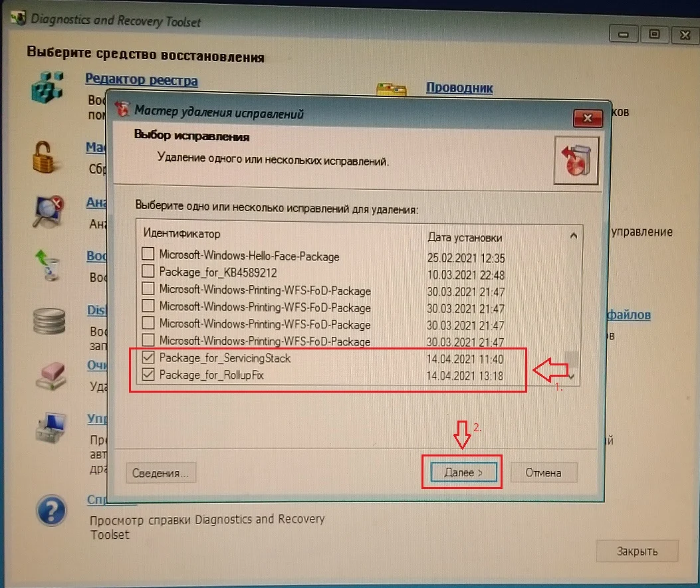This screenshot has width=700, height=588.
Task: Open Сведения... details button
Action: click(x=161, y=473)
